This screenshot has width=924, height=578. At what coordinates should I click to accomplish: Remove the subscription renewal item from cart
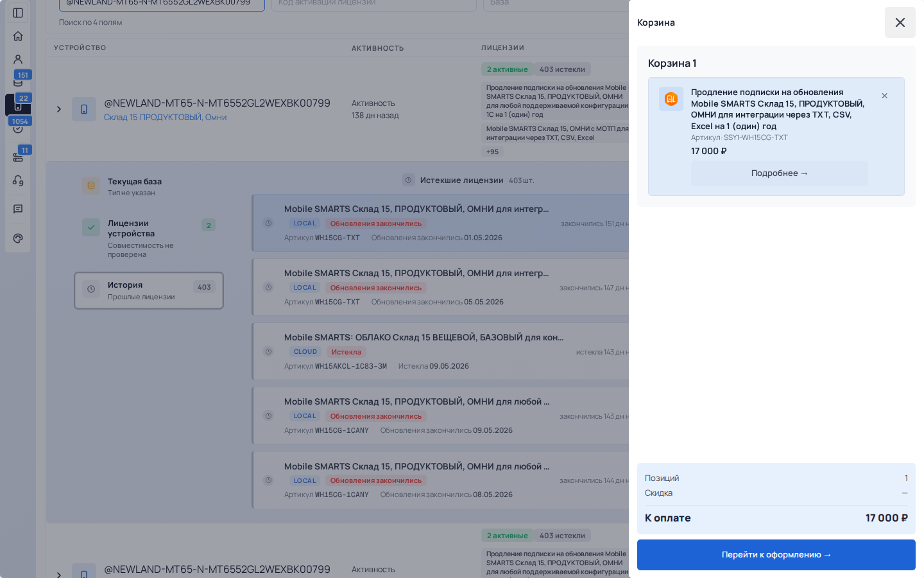point(884,96)
